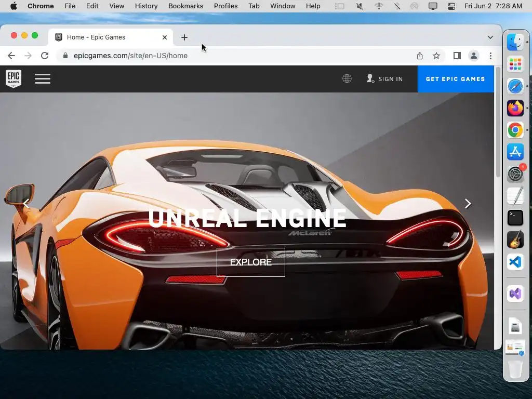The image size is (532, 399).
Task: Open the View menu
Action: coord(116,6)
